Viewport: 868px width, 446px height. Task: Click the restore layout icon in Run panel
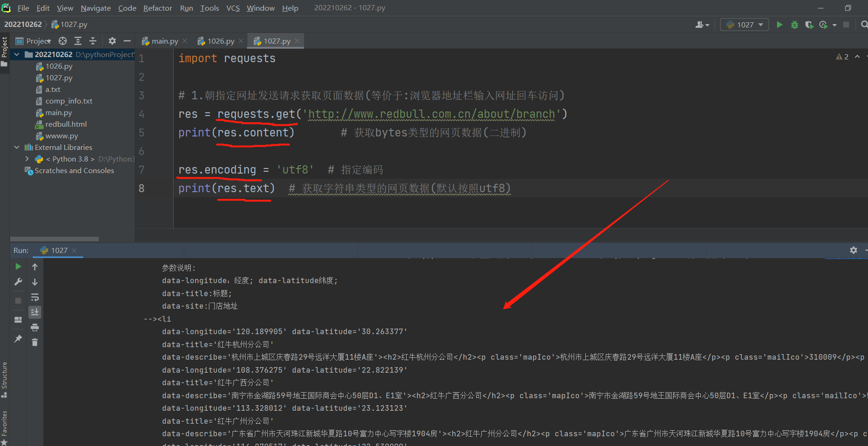(18, 320)
